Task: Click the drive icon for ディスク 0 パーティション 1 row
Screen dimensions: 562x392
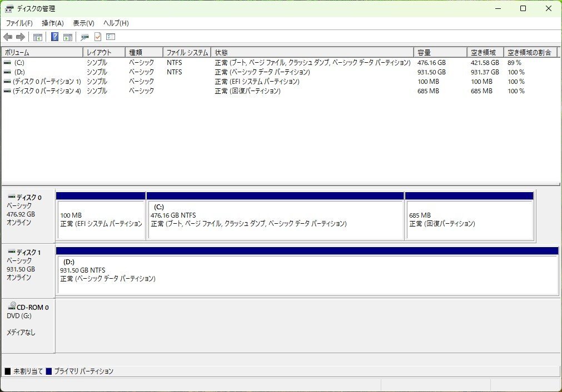Action: tap(8, 82)
